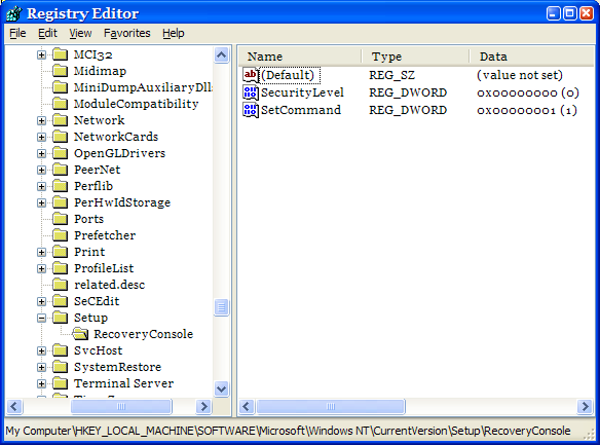Expand the PeerNet key
Screen dimensions: 600x445
tap(41, 170)
